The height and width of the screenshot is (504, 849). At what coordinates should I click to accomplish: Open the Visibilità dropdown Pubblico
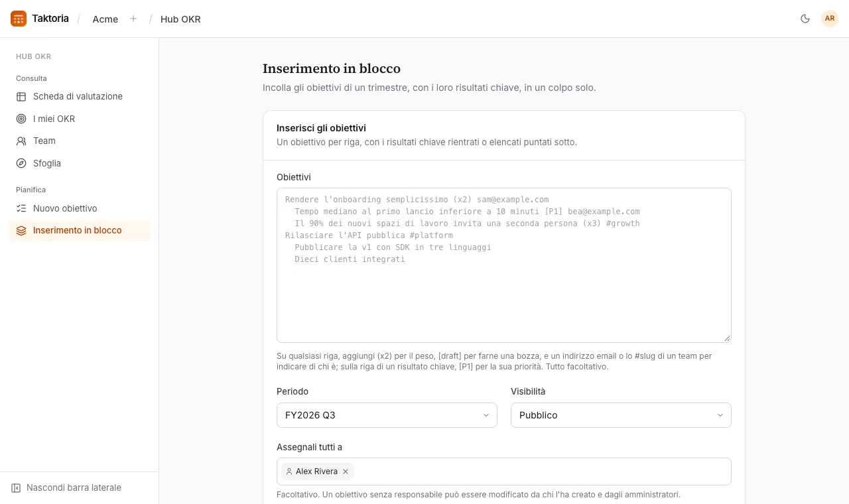pyautogui.click(x=621, y=415)
